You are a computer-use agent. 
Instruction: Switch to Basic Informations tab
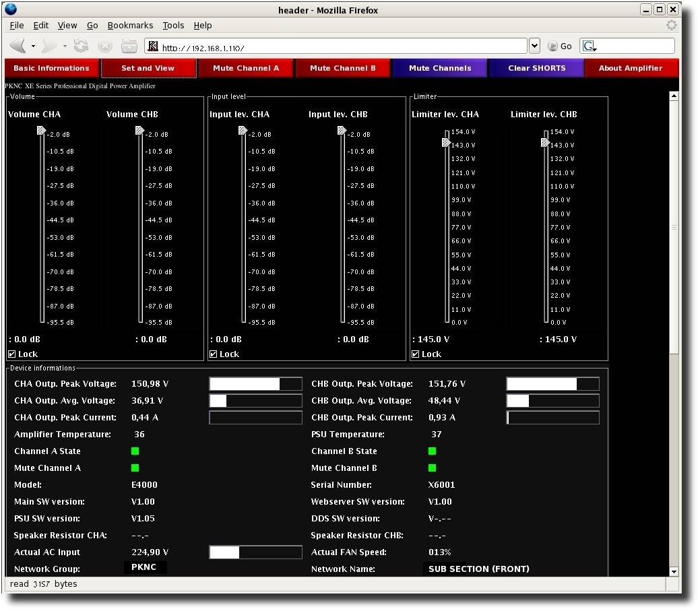(51, 68)
